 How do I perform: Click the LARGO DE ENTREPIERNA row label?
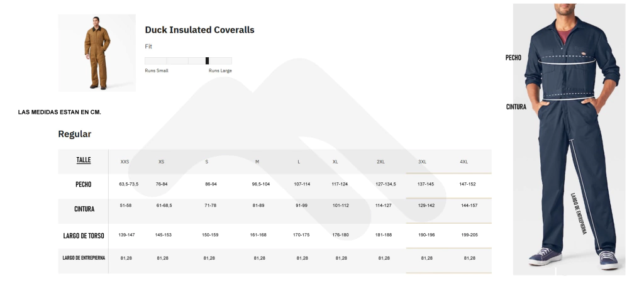coord(84,258)
